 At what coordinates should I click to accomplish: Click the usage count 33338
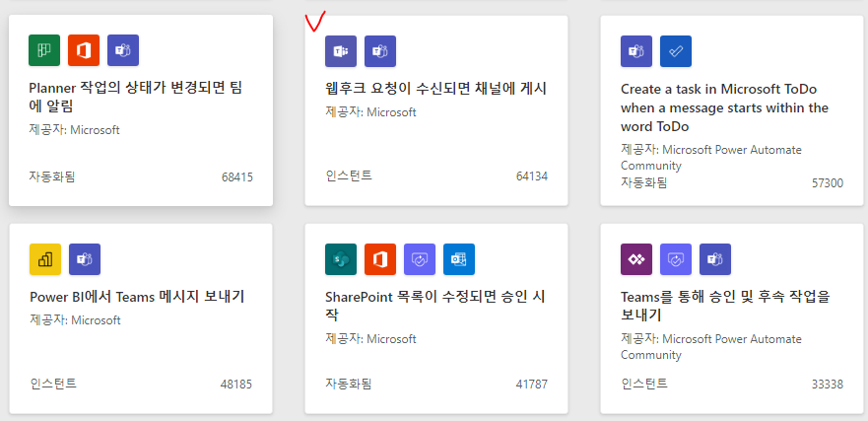(828, 384)
